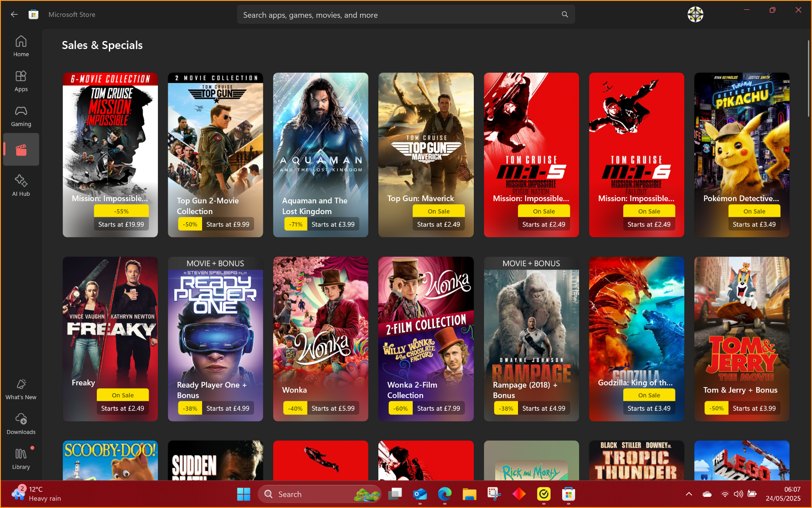Open the Scooby-Doo! movie card

point(110,460)
